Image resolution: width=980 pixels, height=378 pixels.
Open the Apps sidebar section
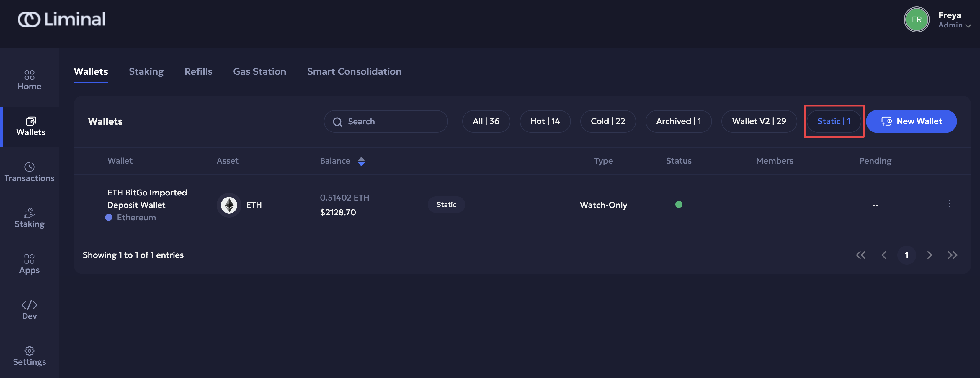(29, 264)
